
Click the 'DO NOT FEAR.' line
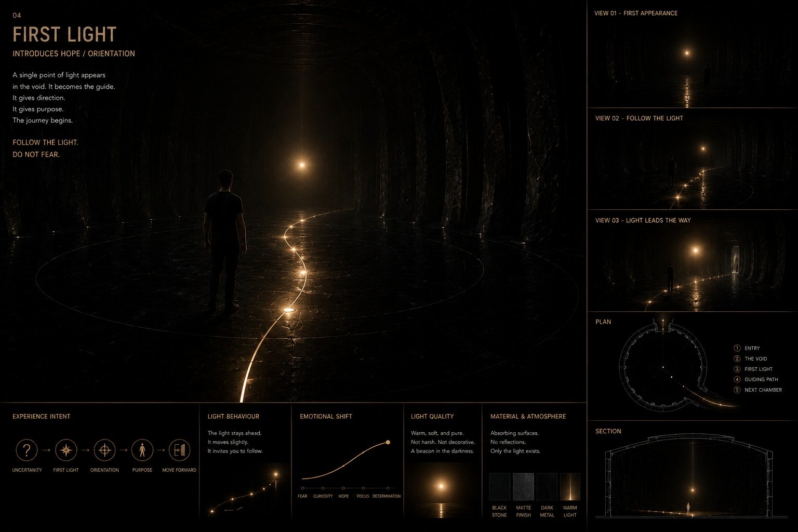(x=36, y=154)
